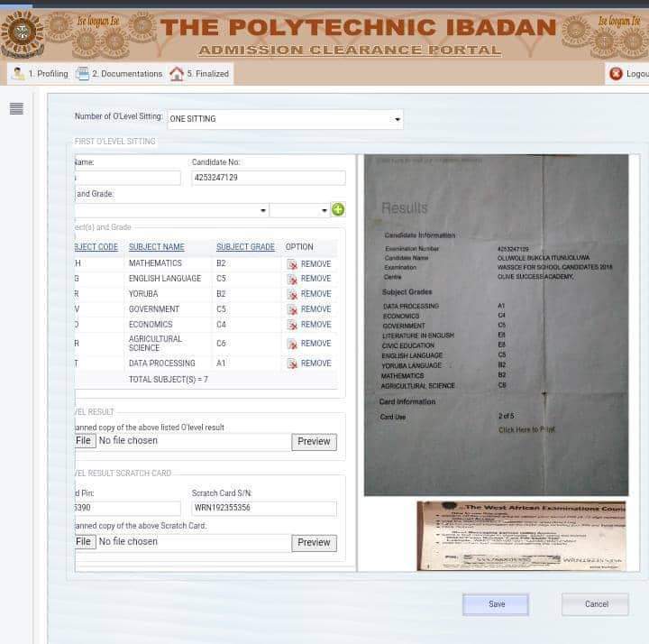Viewport: 649px width, 644px height.
Task: Click remove icon for MATHEMATICS row
Action: point(292,264)
